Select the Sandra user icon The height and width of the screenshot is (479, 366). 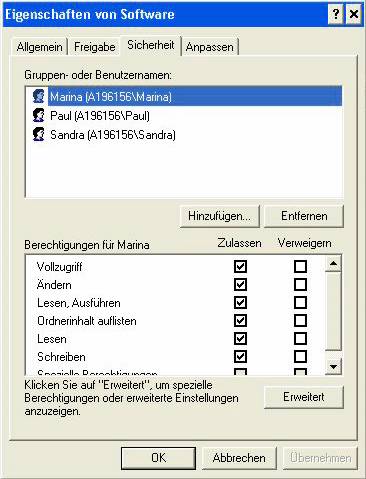tap(39, 134)
